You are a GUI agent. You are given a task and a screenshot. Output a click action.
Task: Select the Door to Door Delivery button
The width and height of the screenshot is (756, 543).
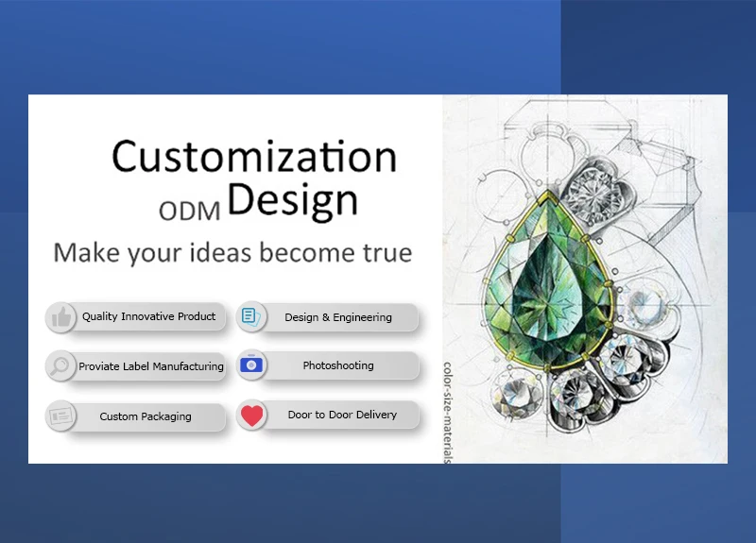(x=328, y=415)
